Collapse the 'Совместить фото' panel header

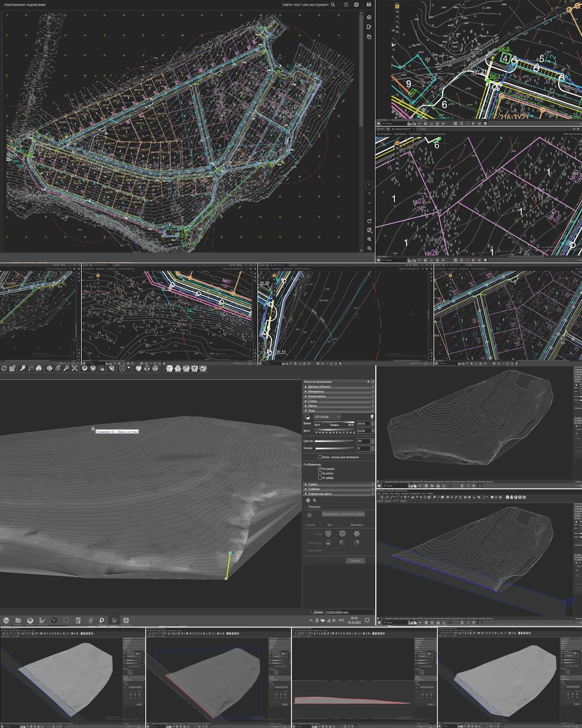tap(339, 494)
